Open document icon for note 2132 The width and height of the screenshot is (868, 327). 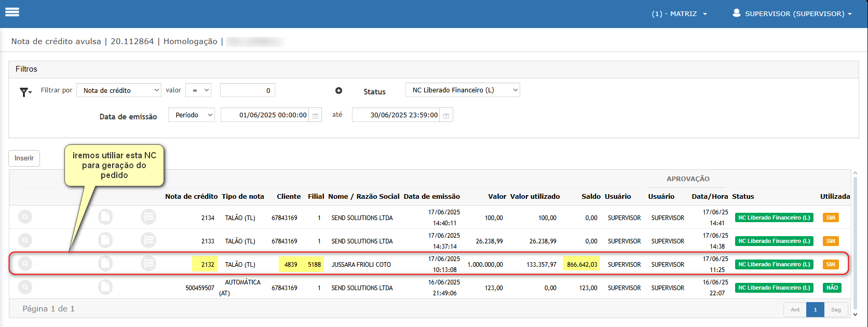coord(105,264)
